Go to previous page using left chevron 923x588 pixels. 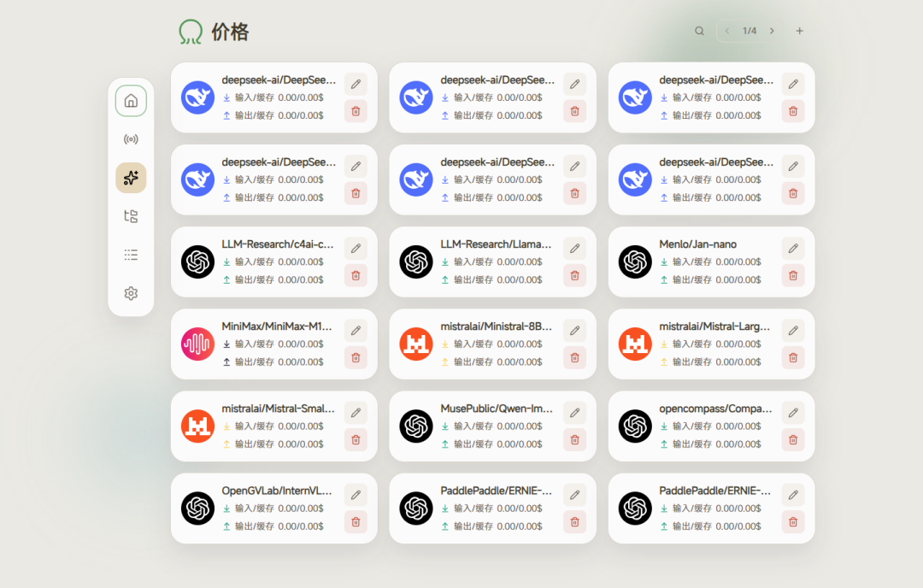point(727,31)
